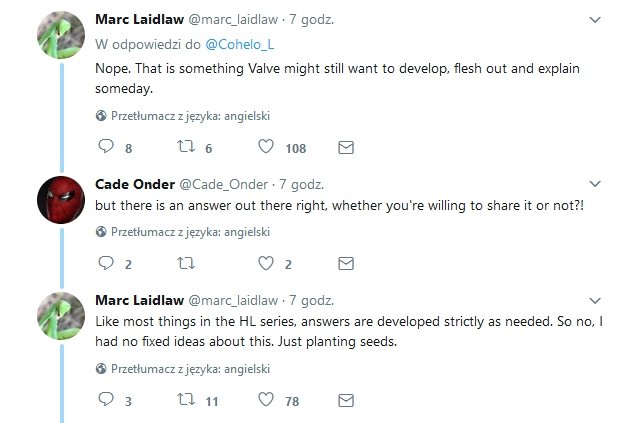Like the 'planting seeds' tweet with 78 likes
Screen dimensions: 634x423
pyautogui.click(x=266, y=400)
